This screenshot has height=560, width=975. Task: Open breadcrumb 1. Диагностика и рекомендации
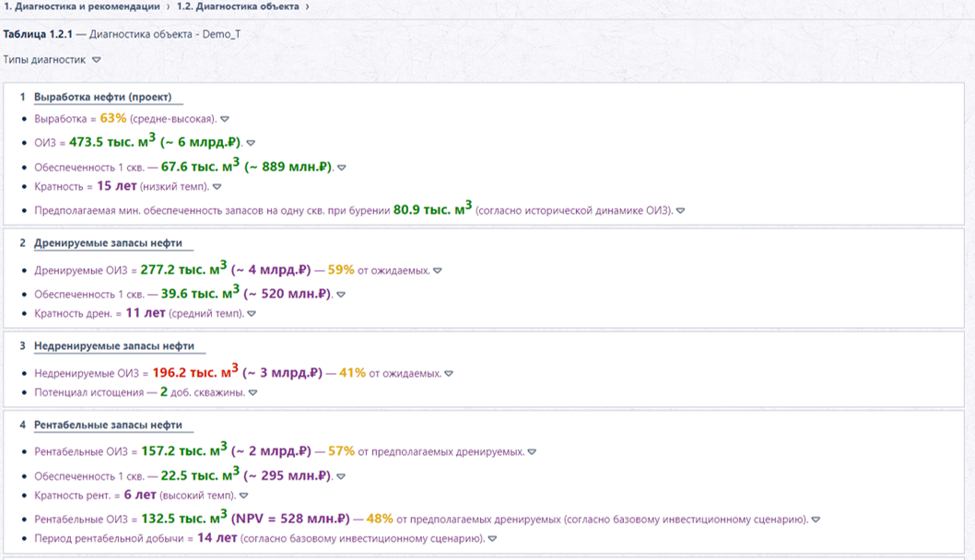tap(81, 6)
